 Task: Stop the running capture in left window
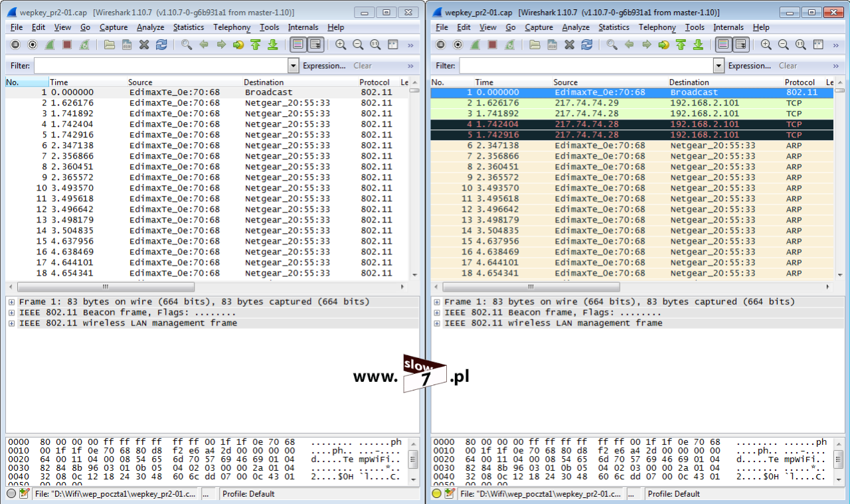(67, 44)
